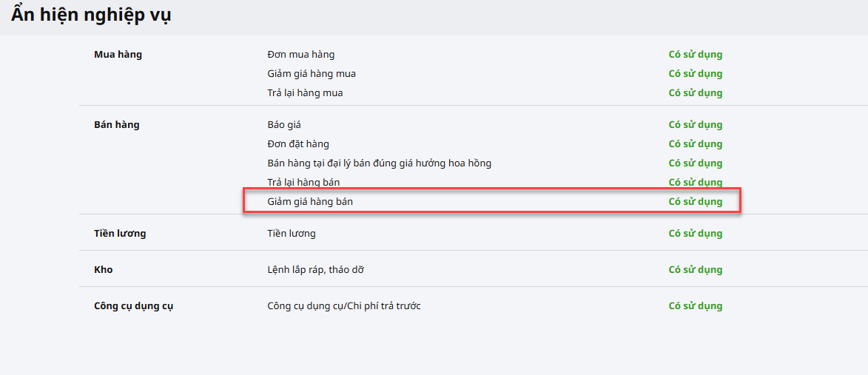Click the Lệnh lắp ráp, tháo dỡ label
868x375 pixels.
pos(315,270)
